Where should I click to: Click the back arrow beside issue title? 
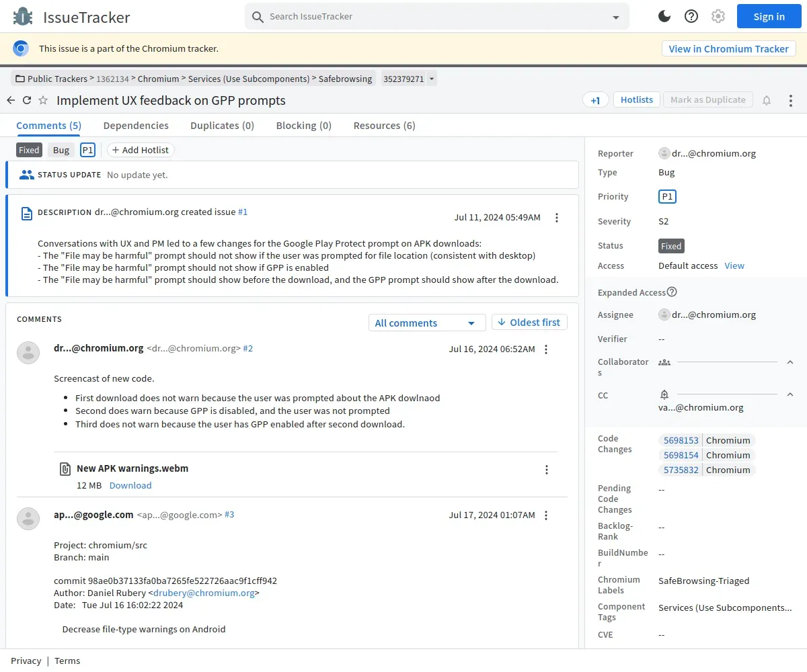(11, 100)
